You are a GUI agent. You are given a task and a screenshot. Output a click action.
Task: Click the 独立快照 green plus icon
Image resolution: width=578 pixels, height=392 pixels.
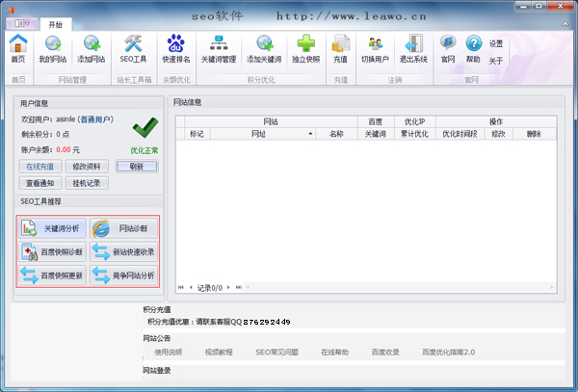306,49
